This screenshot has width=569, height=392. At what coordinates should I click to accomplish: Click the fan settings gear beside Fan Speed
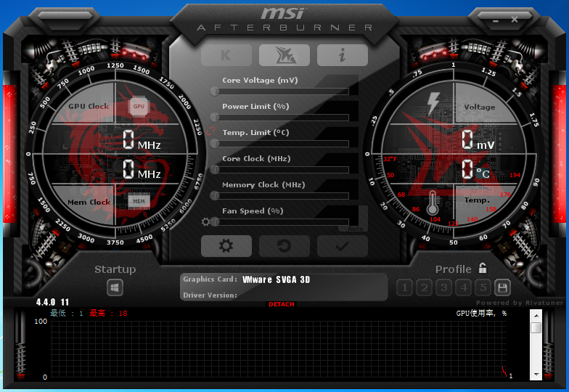(206, 222)
